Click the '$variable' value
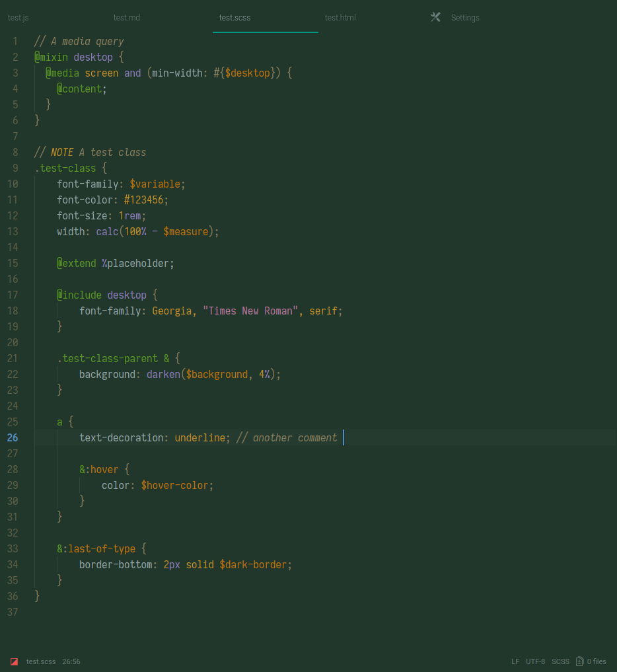This screenshot has height=672, width=617. coord(155,184)
